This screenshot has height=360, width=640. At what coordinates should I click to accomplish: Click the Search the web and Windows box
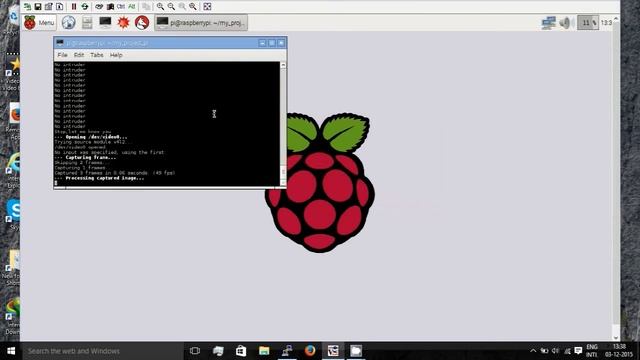click(x=103, y=351)
